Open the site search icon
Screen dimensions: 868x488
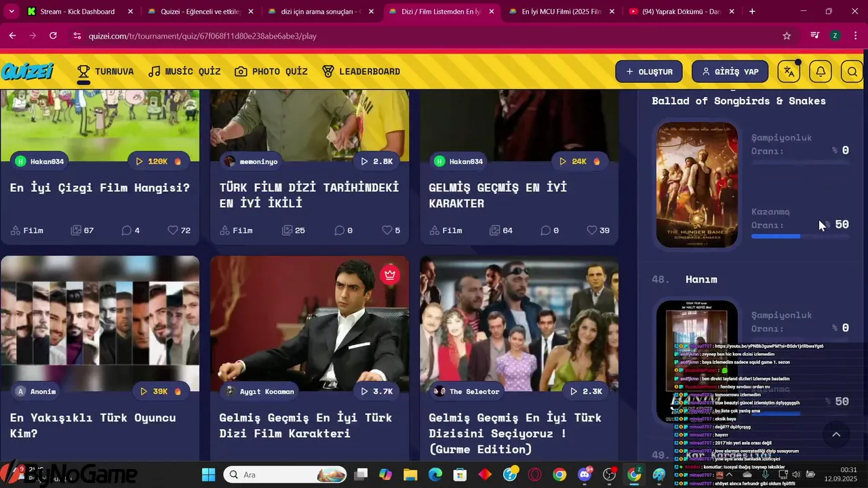852,71
